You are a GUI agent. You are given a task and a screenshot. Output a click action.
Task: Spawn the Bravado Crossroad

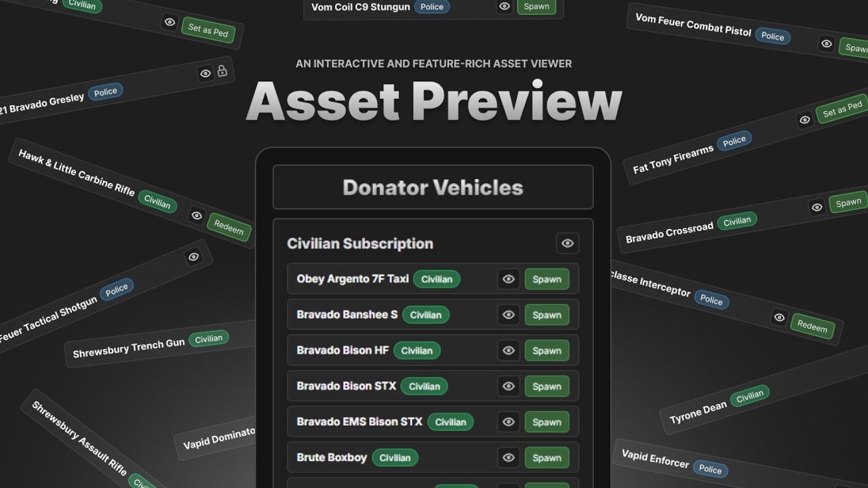[848, 203]
